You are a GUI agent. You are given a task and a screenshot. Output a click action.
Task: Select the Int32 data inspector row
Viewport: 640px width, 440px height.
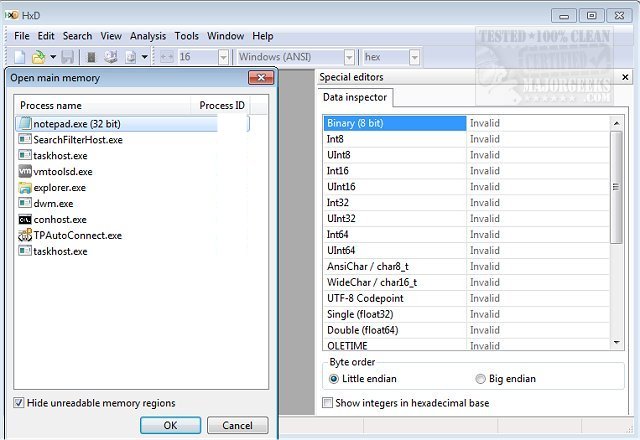click(x=466, y=202)
